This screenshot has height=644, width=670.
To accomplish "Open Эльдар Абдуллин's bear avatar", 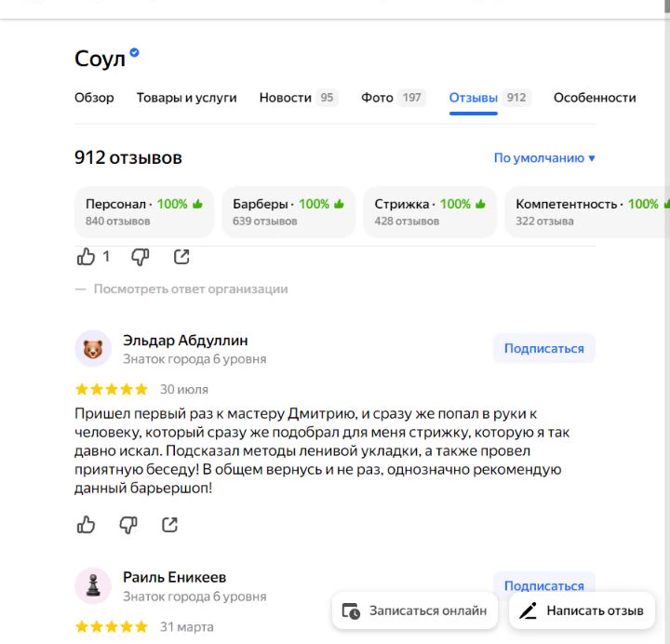I will click(x=93, y=349).
